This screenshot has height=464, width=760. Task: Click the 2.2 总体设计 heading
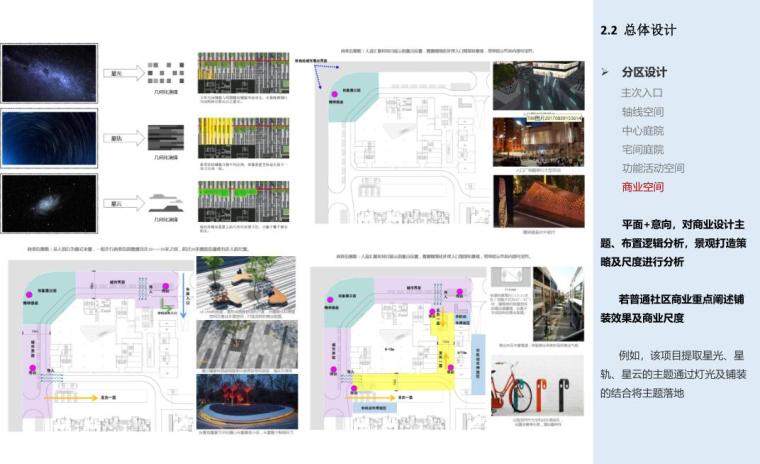[638, 31]
